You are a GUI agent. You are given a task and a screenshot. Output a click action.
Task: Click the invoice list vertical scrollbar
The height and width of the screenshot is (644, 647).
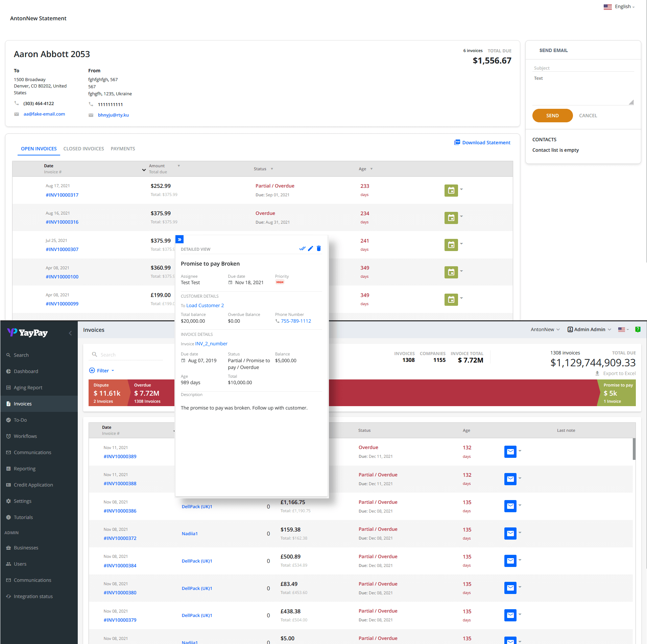point(634,449)
